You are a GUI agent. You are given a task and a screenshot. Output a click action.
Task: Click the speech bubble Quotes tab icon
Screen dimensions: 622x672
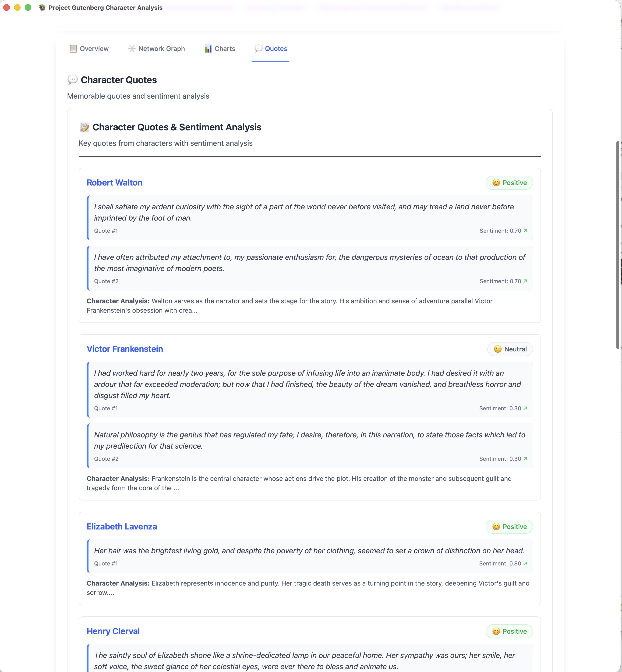pyautogui.click(x=258, y=49)
